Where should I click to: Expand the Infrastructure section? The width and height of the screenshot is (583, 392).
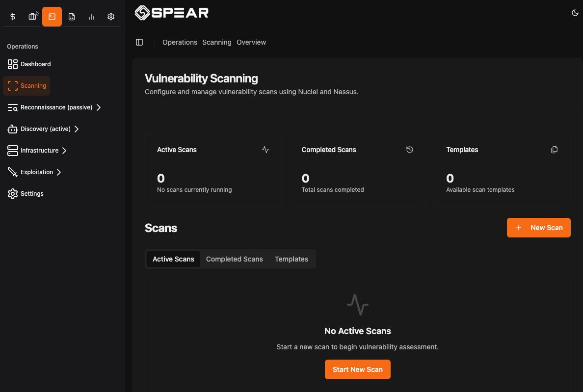37,150
